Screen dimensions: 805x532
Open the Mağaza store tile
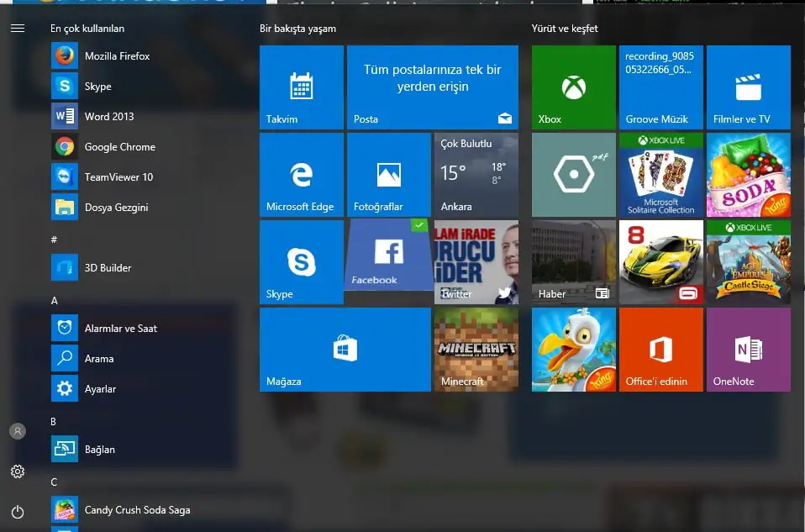(345, 350)
